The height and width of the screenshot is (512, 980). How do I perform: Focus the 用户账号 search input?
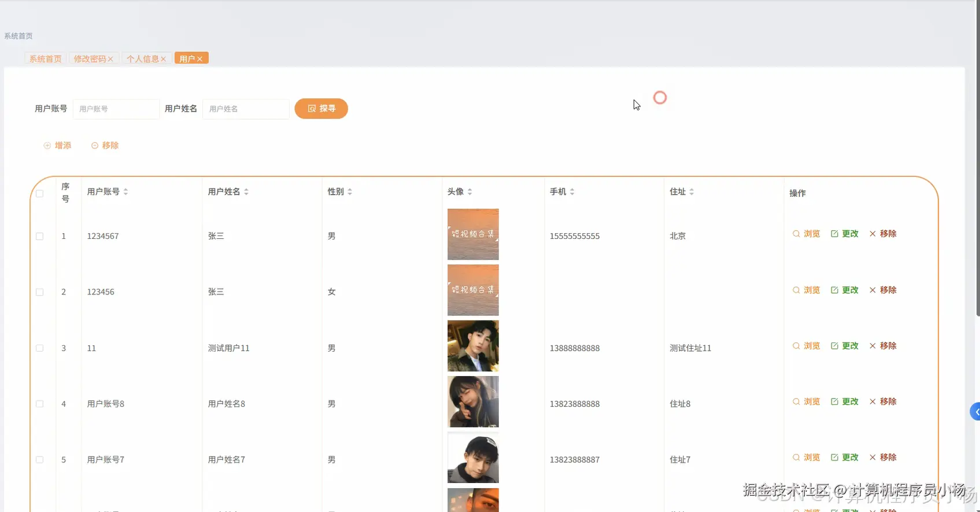coord(116,109)
